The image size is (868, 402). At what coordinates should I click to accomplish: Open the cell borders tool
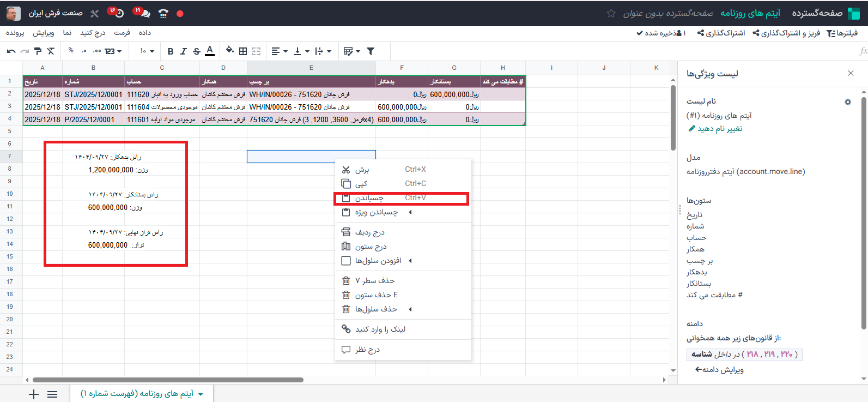[243, 51]
